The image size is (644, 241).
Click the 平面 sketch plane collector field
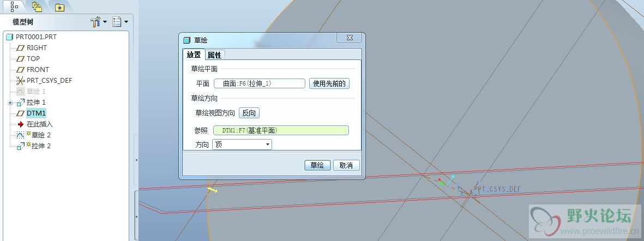260,84
